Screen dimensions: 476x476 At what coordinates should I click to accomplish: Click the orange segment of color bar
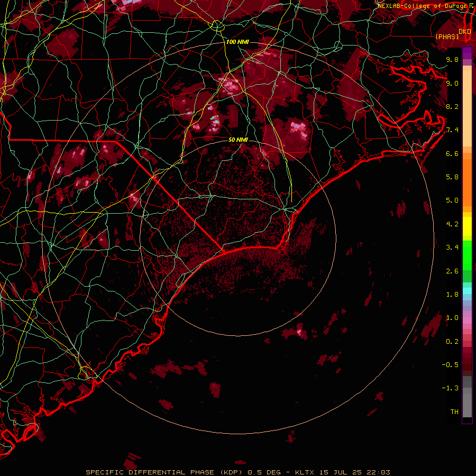[467, 182]
